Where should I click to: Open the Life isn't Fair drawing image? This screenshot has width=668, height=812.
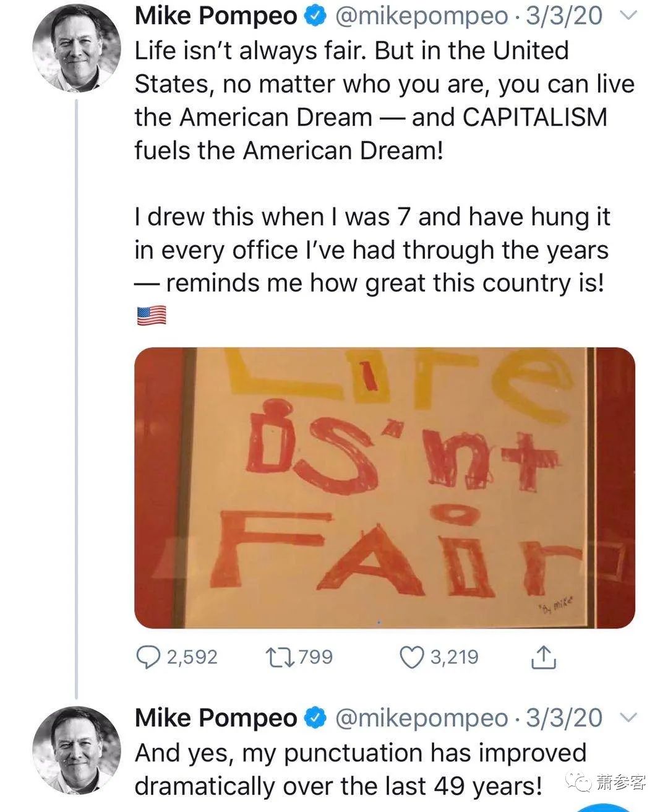tap(384, 488)
